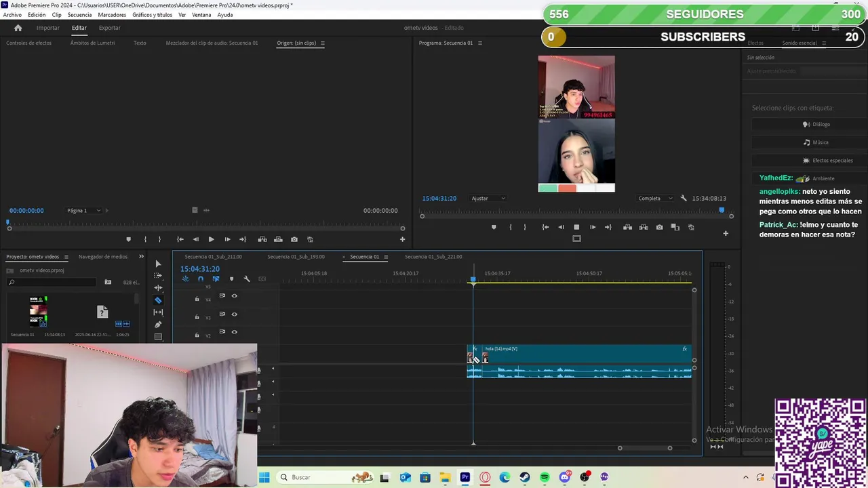Screen dimensions: 868x488
Task: Click Stop in the Program monitor
Action: 576,227
